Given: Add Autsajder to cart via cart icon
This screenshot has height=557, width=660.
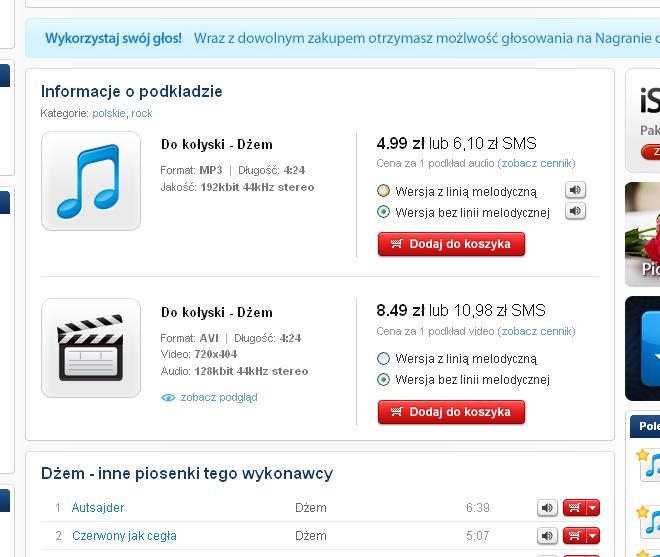Looking at the screenshot, I should (574, 508).
